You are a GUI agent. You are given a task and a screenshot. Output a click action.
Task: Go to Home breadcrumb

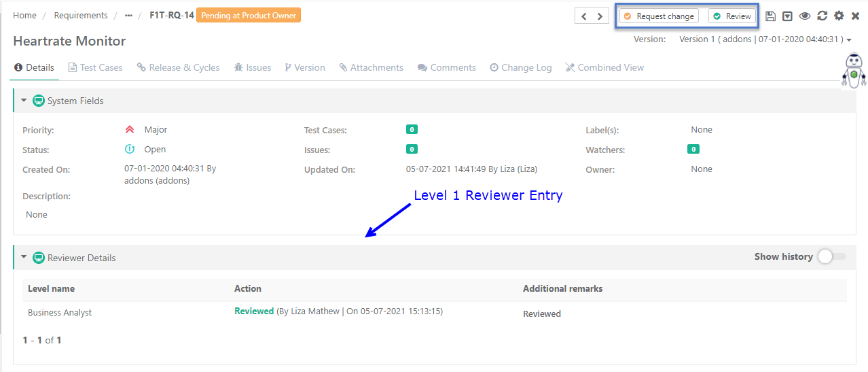[x=24, y=16]
